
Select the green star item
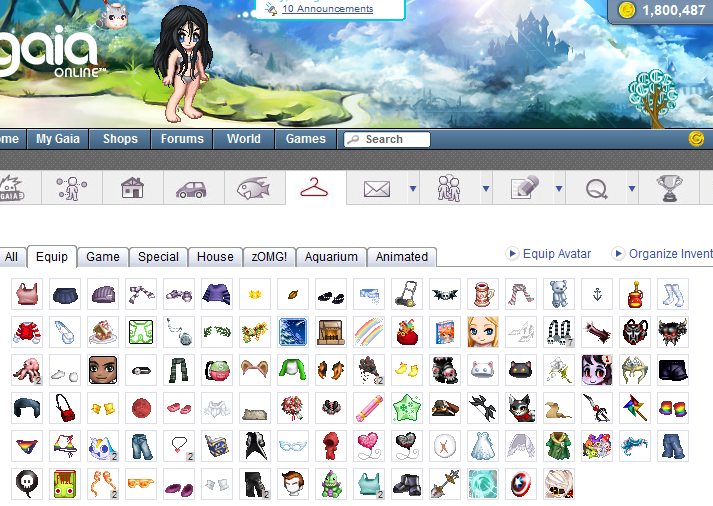(x=407, y=408)
